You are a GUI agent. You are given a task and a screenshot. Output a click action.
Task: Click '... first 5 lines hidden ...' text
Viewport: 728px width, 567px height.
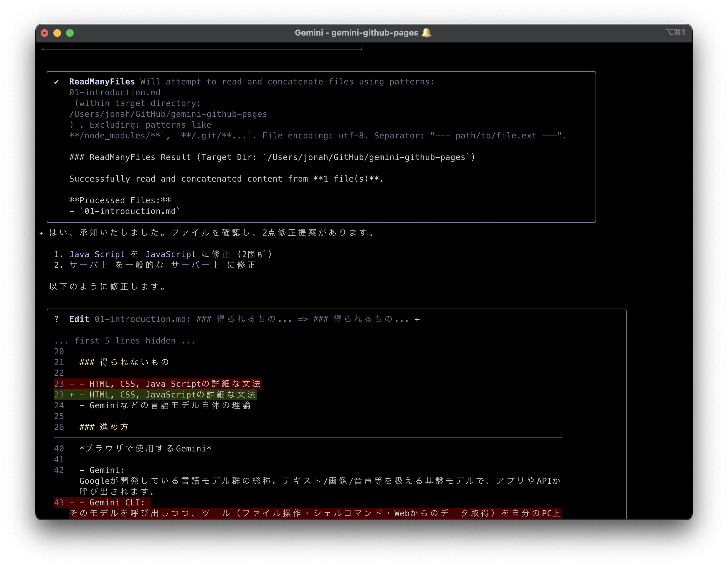(125, 340)
